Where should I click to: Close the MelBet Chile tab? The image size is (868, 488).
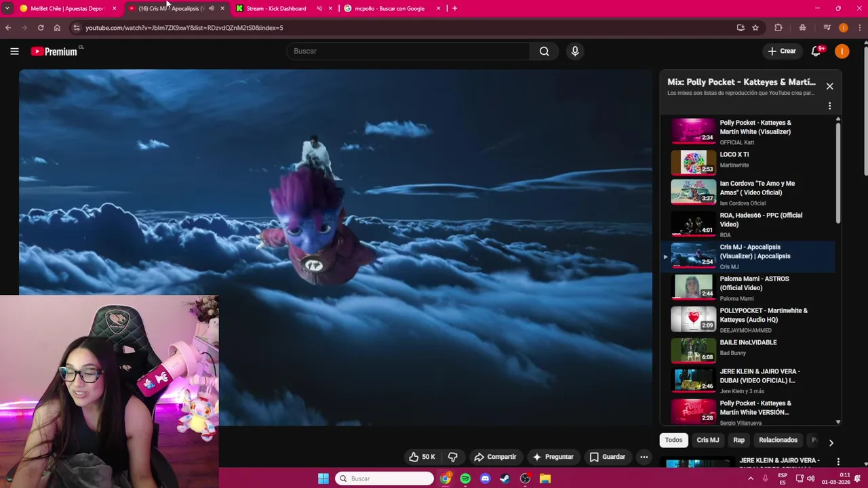coord(114,8)
